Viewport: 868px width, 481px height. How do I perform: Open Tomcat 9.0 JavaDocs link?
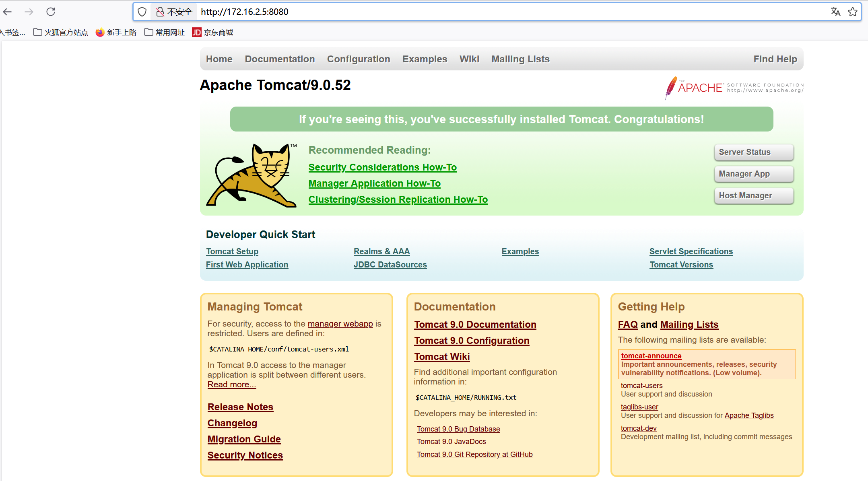(x=452, y=442)
